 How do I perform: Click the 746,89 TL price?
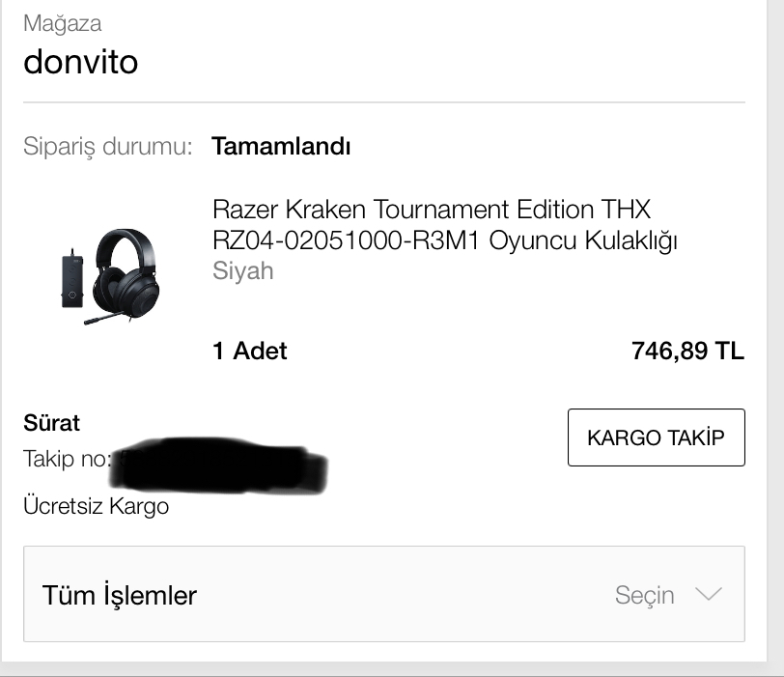coord(688,351)
